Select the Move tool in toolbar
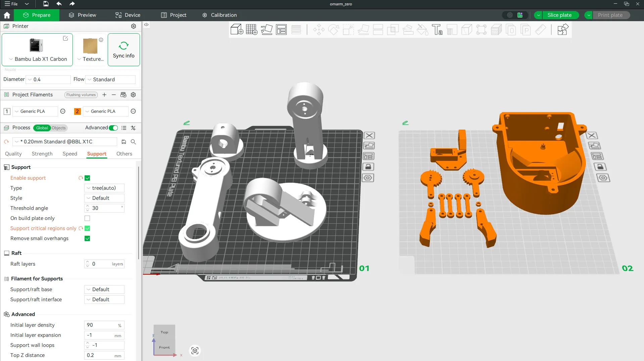The width and height of the screenshot is (644, 361). pyautogui.click(x=319, y=30)
